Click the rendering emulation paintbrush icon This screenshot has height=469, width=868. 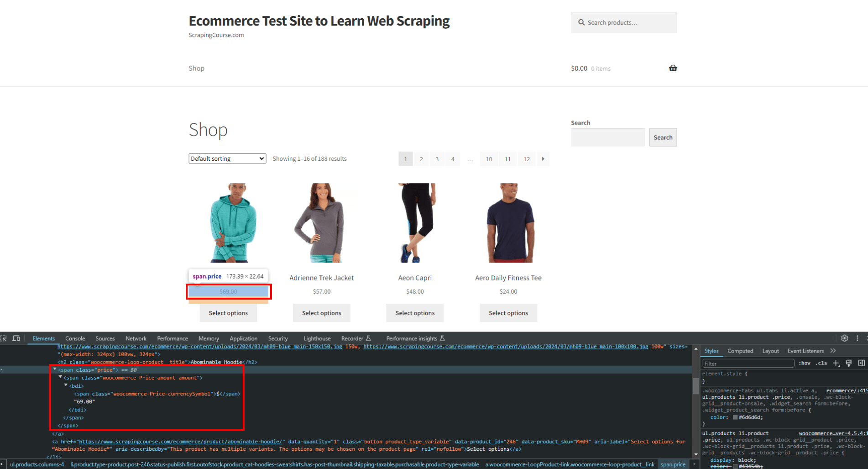click(849, 363)
